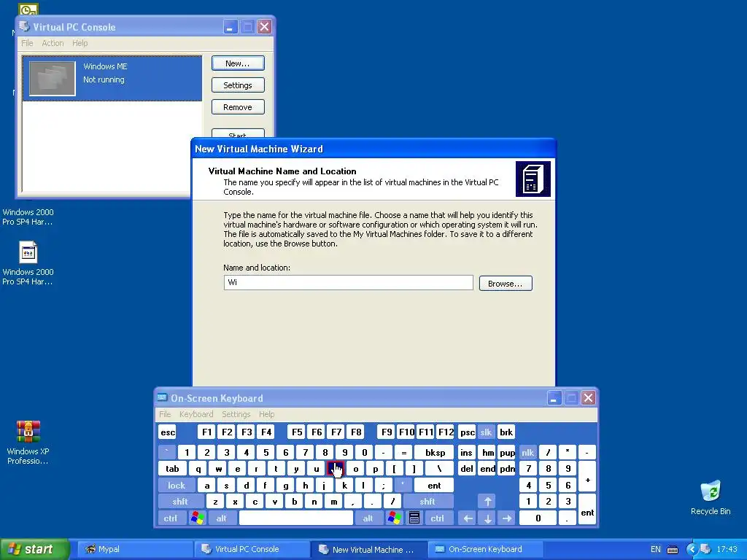Image resolution: width=747 pixels, height=560 pixels.
Task: Click the up arrow key on On-Screen Keyboard
Action: tap(487, 502)
